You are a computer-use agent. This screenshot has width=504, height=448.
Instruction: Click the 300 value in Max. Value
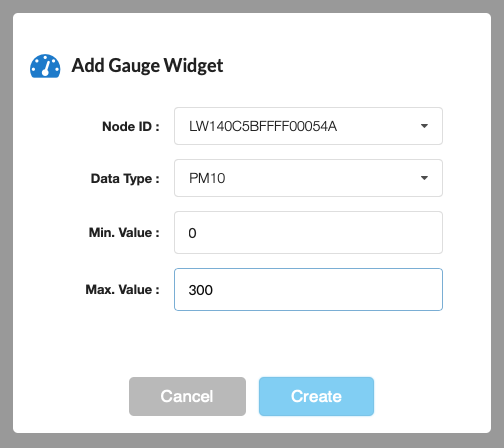tap(201, 290)
